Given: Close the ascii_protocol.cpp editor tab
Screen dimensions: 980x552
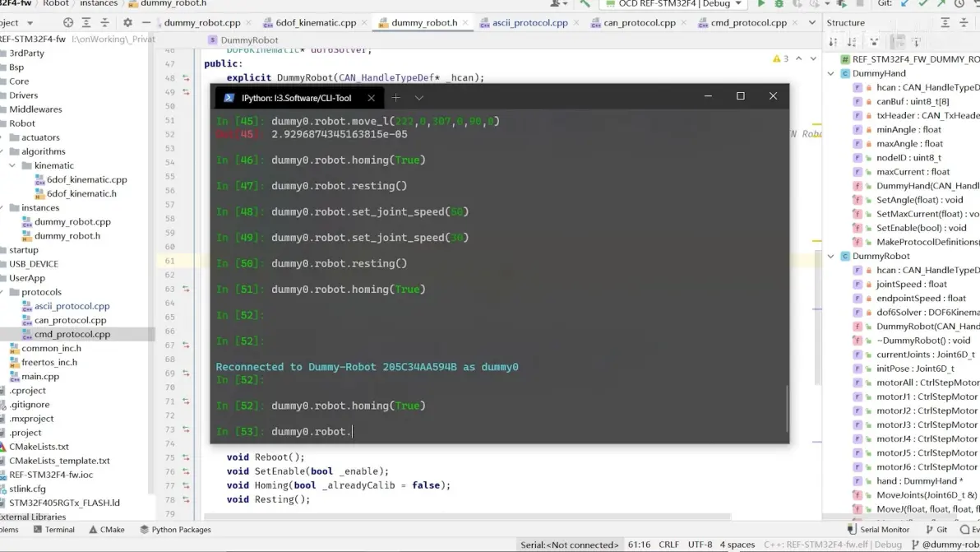Looking at the screenshot, I should pos(576,22).
